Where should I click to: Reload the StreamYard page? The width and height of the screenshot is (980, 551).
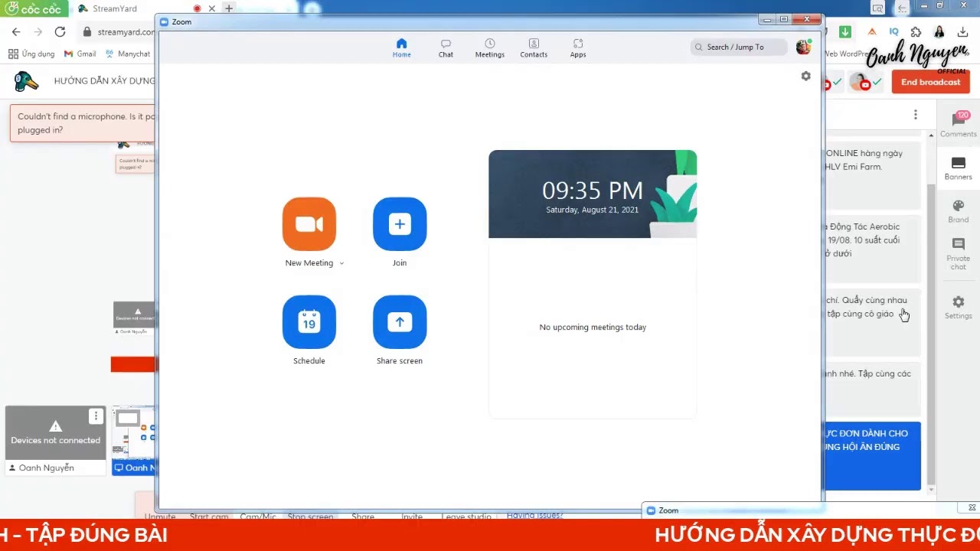coord(60,31)
